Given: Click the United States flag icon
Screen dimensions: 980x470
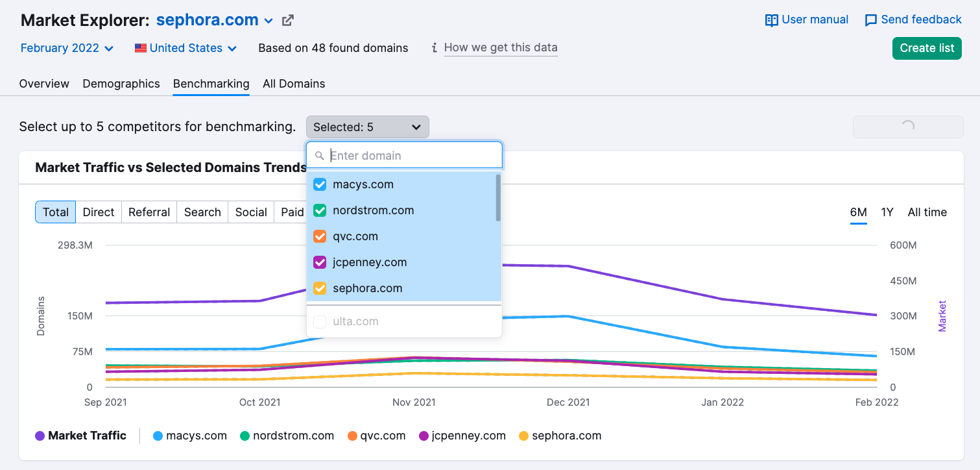Looking at the screenshot, I should 140,48.
